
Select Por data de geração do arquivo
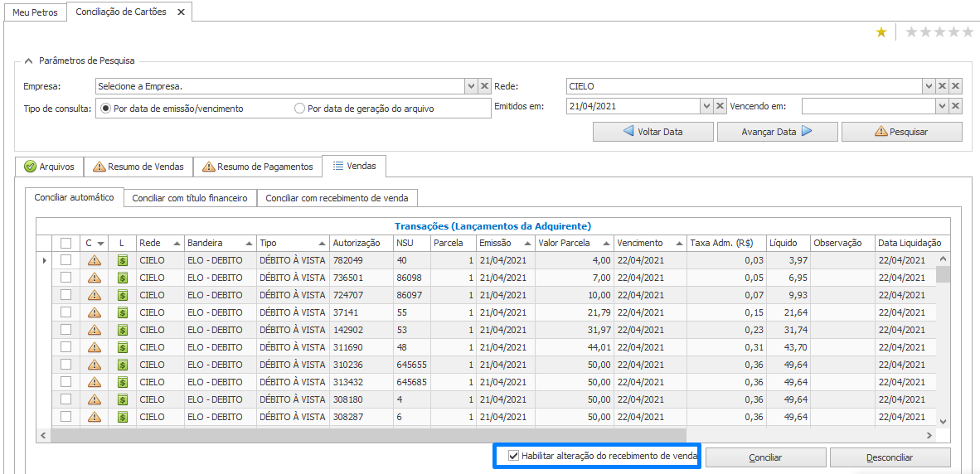click(x=300, y=109)
